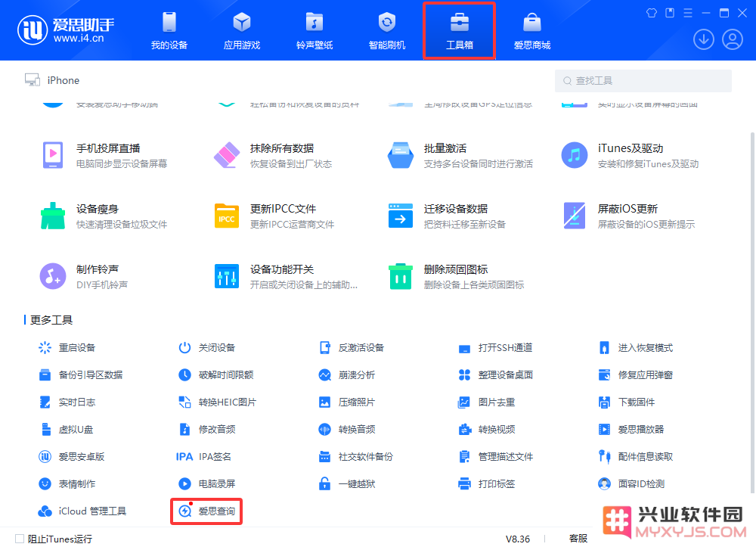Open the user account icon
This screenshot has width=756, height=550.
[733, 39]
